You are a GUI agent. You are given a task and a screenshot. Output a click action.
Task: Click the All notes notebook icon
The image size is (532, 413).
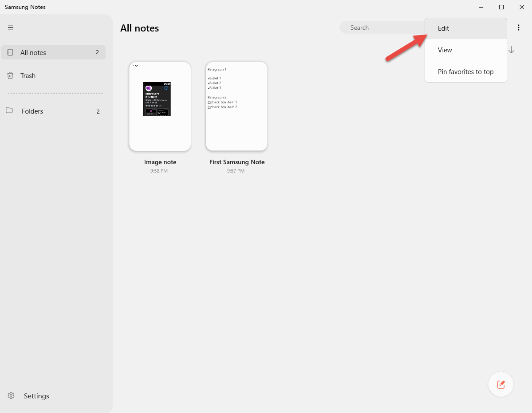(x=10, y=52)
